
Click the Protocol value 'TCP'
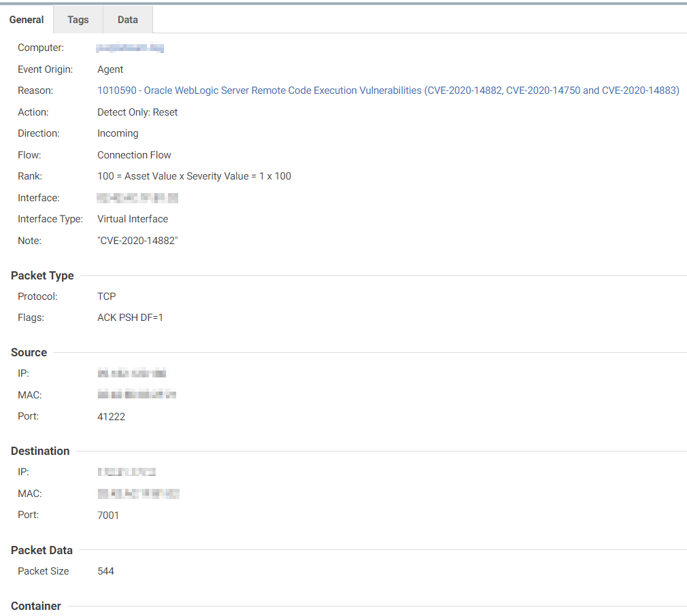click(x=107, y=296)
